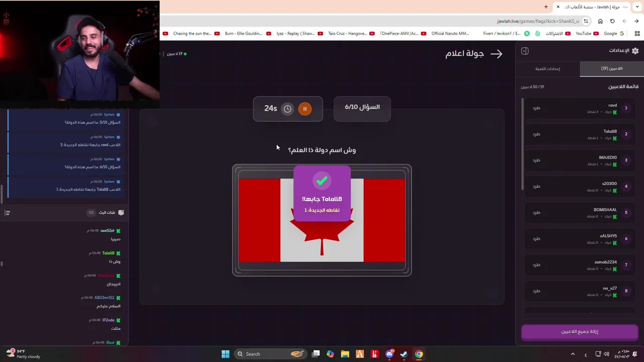Image resolution: width=644 pixels, height=362 pixels.
Task: Open the Fiverr / levikon1 bookmark
Action: (x=505, y=34)
